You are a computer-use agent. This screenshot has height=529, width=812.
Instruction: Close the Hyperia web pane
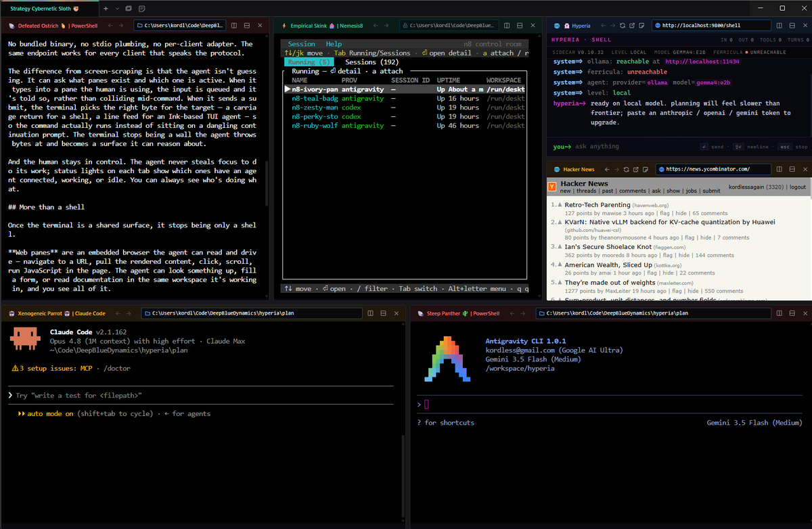[805, 26]
